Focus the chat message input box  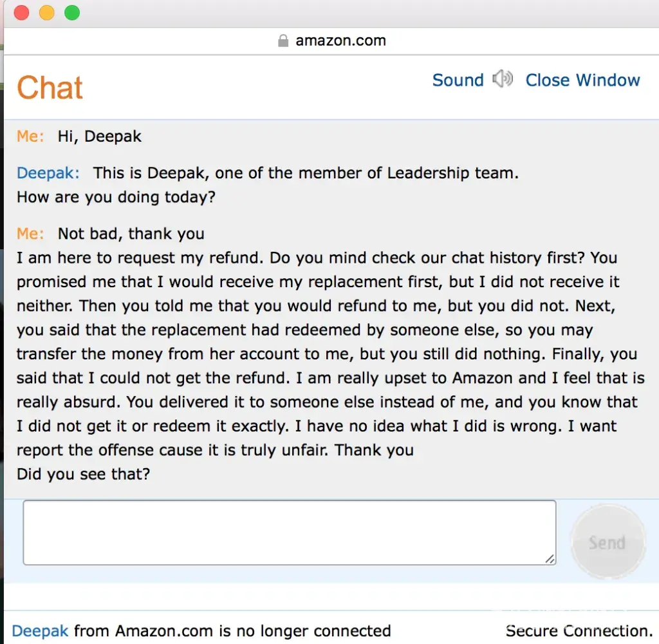tap(289, 533)
